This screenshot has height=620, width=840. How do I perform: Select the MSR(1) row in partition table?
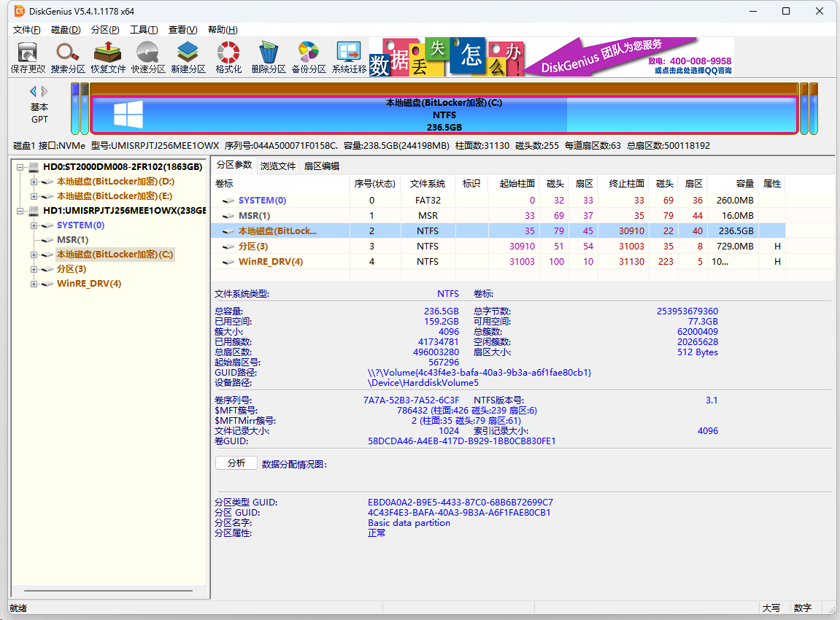498,216
